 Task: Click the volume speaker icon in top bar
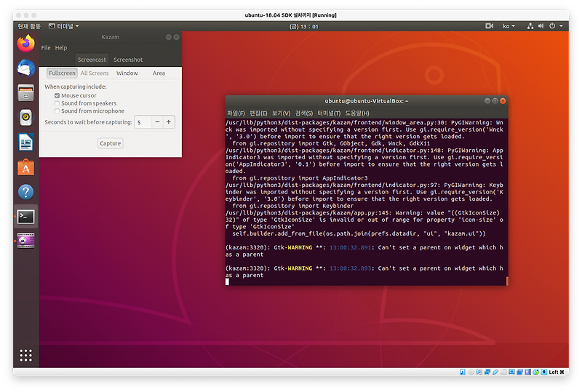point(541,26)
